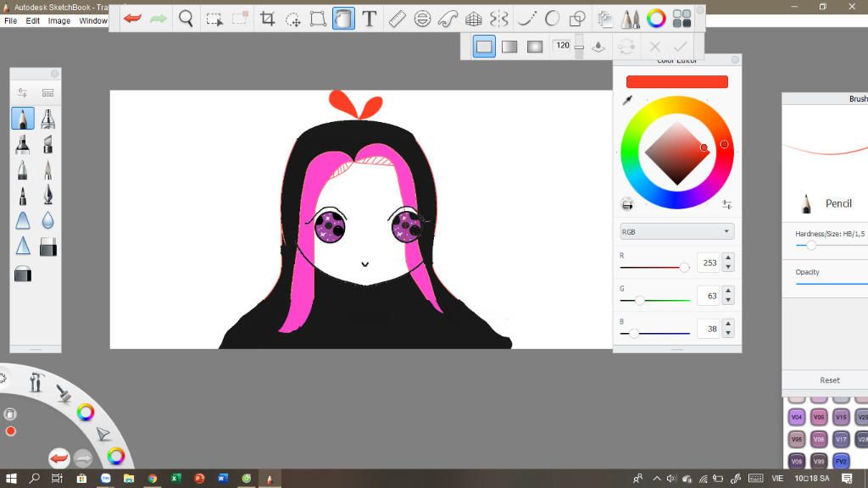This screenshot has height=488, width=868.
Task: Select the Distort transform tool
Action: point(318,19)
